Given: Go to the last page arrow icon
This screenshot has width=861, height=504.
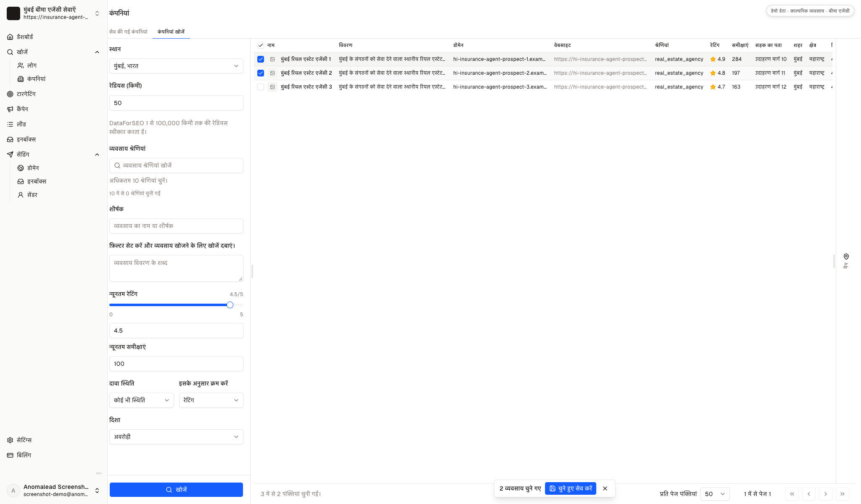Looking at the screenshot, I should [843, 494].
